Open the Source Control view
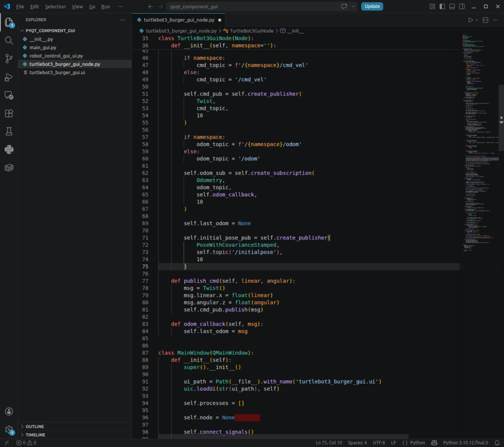Image resolution: width=504 pixels, height=447 pixels. pyautogui.click(x=9, y=59)
